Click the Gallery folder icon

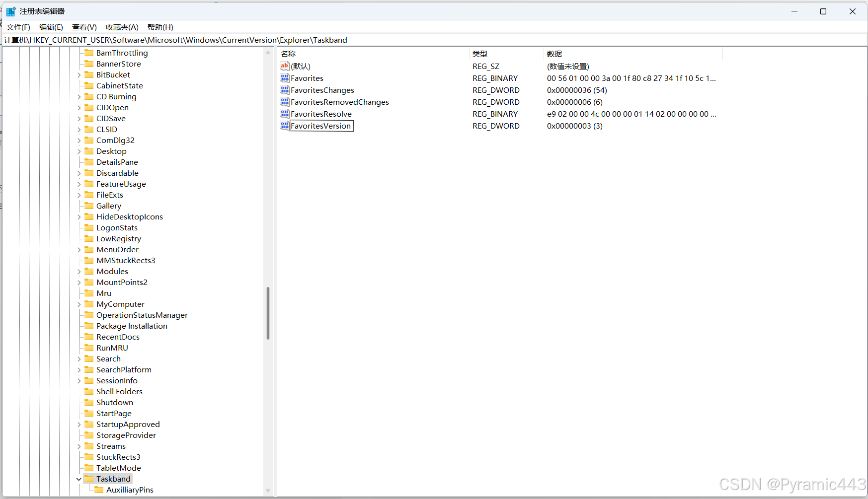coord(89,206)
